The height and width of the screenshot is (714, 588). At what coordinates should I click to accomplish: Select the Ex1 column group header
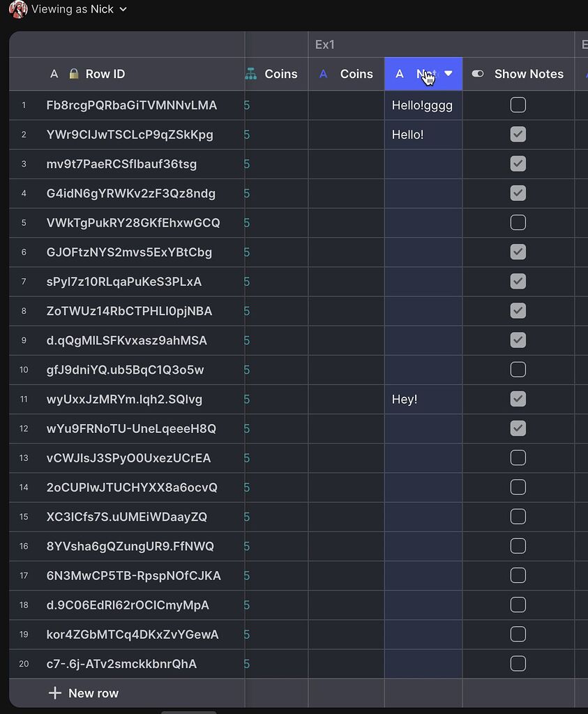(325, 44)
